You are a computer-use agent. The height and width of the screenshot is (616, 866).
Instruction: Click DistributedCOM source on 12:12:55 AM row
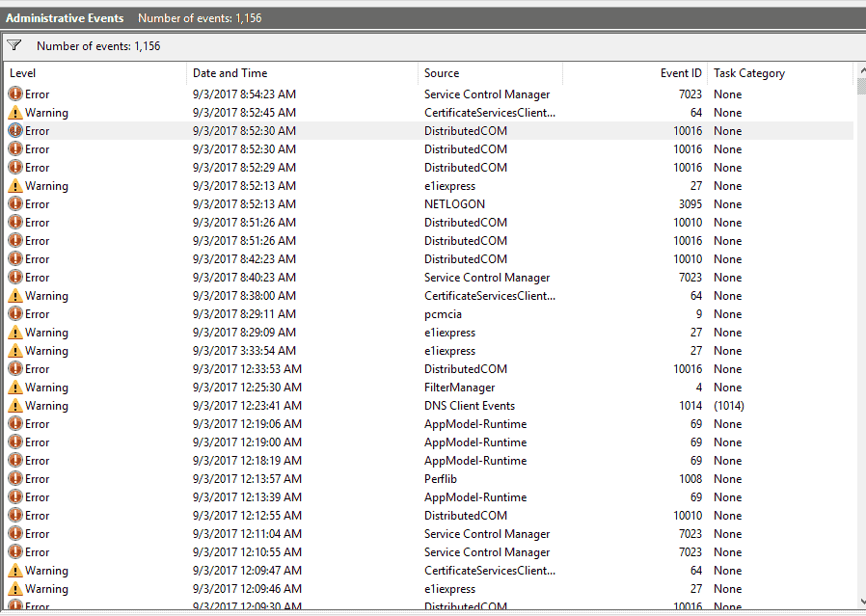(x=466, y=516)
